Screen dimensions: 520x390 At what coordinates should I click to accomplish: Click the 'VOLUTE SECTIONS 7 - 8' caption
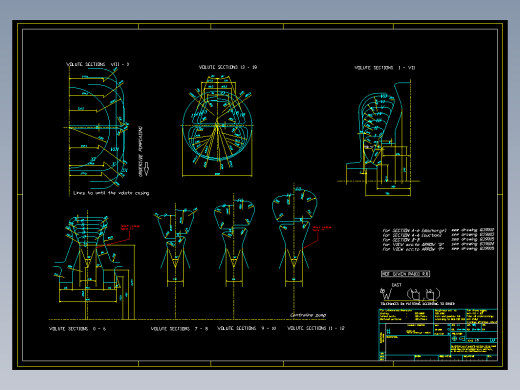point(179,329)
